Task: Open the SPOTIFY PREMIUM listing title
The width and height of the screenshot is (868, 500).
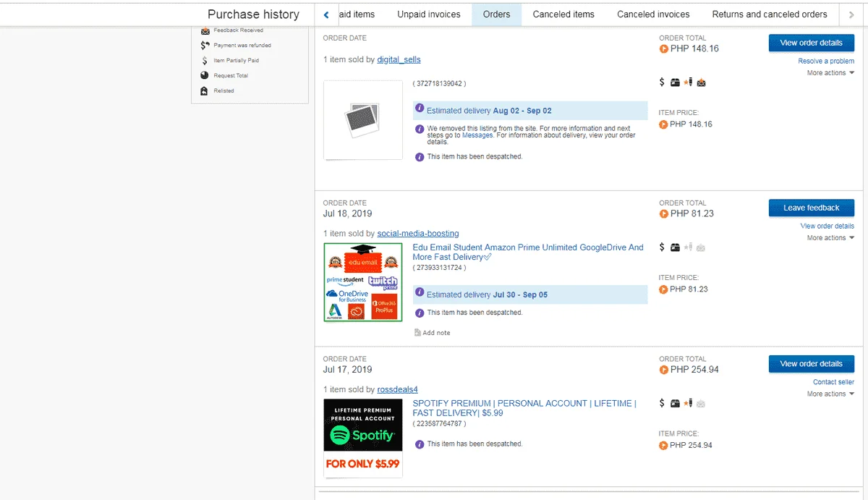Action: tap(524, 408)
